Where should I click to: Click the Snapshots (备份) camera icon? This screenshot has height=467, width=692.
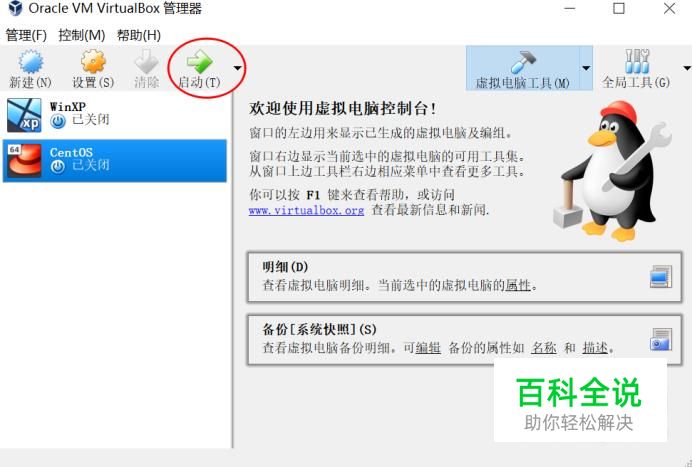point(661,339)
